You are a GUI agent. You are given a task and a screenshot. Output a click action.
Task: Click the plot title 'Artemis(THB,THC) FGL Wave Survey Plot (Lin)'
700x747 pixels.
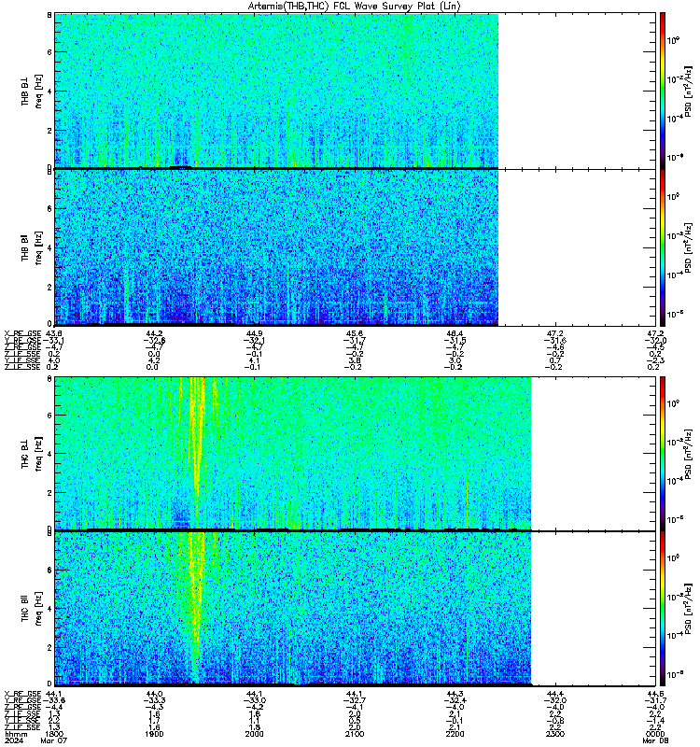click(x=354, y=7)
